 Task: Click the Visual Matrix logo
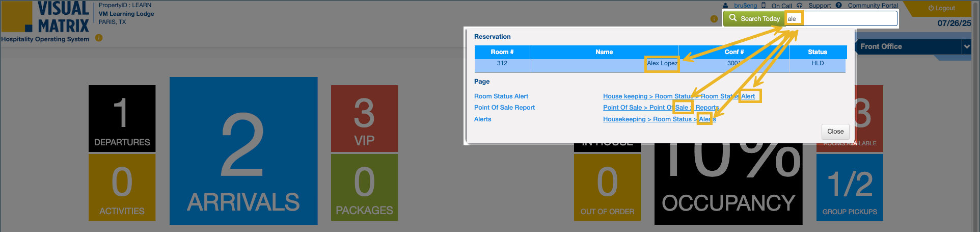point(46,17)
